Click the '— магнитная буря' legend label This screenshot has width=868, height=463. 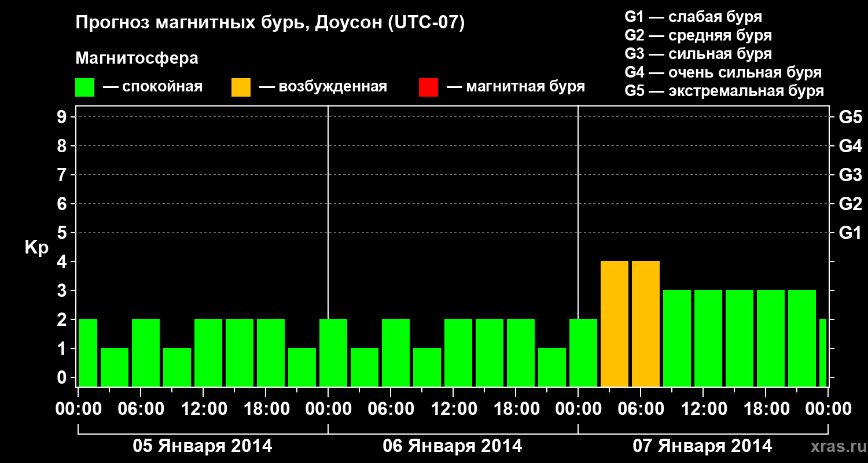(x=516, y=87)
